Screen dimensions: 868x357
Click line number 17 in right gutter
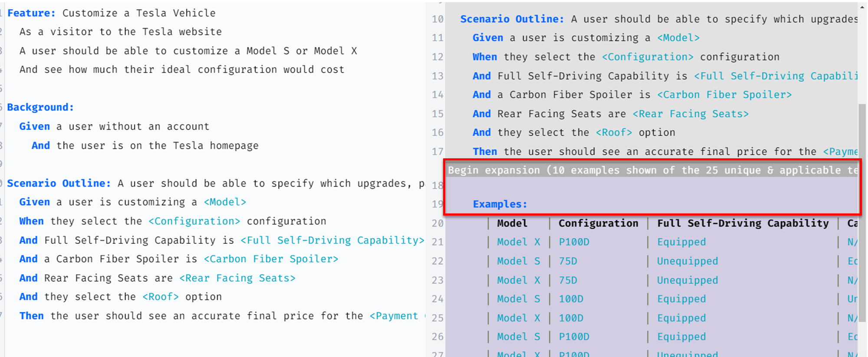coord(437,151)
